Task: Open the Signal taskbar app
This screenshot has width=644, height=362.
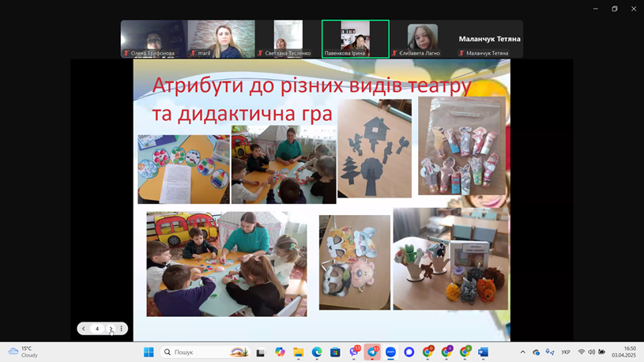Action: (x=409, y=353)
